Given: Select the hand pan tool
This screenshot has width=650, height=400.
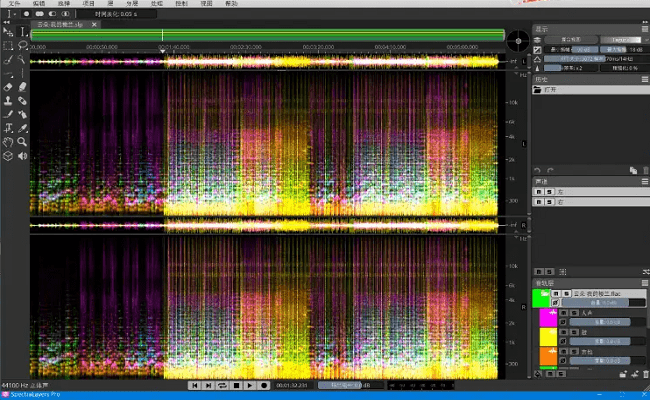Looking at the screenshot, I should pos(8,142).
